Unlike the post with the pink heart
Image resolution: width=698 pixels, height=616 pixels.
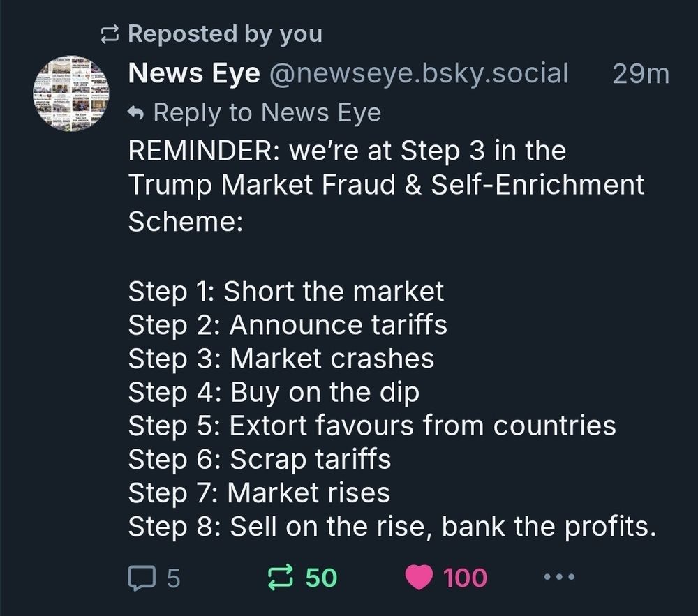coord(419,578)
